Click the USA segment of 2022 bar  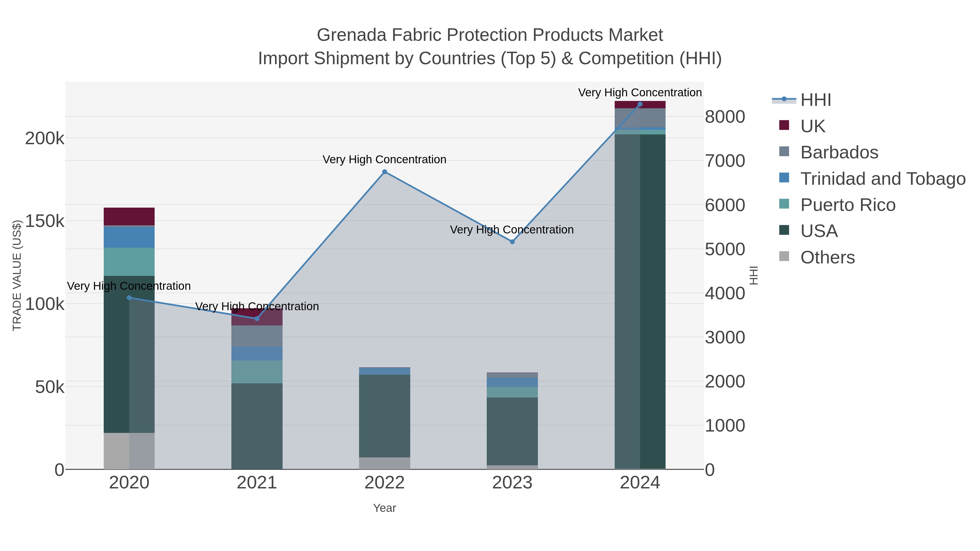click(x=385, y=416)
